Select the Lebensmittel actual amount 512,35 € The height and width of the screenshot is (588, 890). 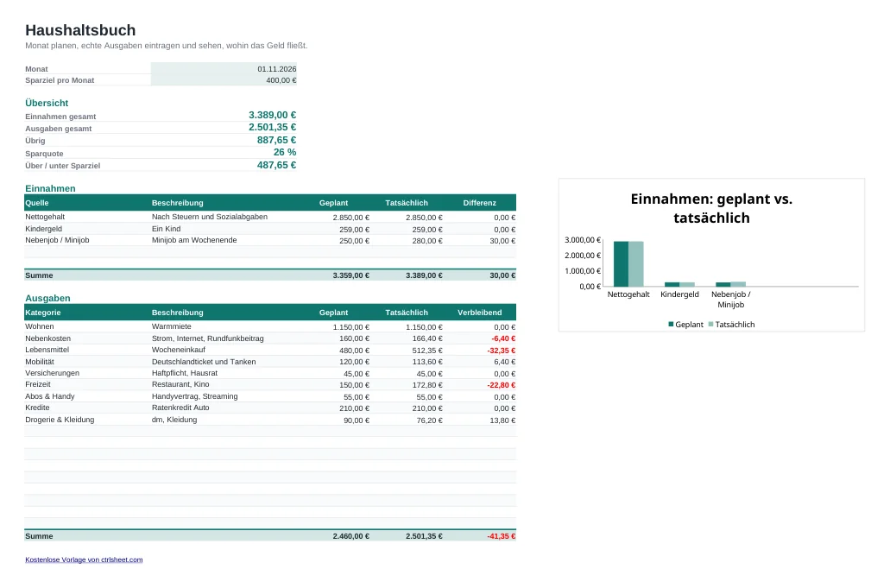tap(407, 351)
